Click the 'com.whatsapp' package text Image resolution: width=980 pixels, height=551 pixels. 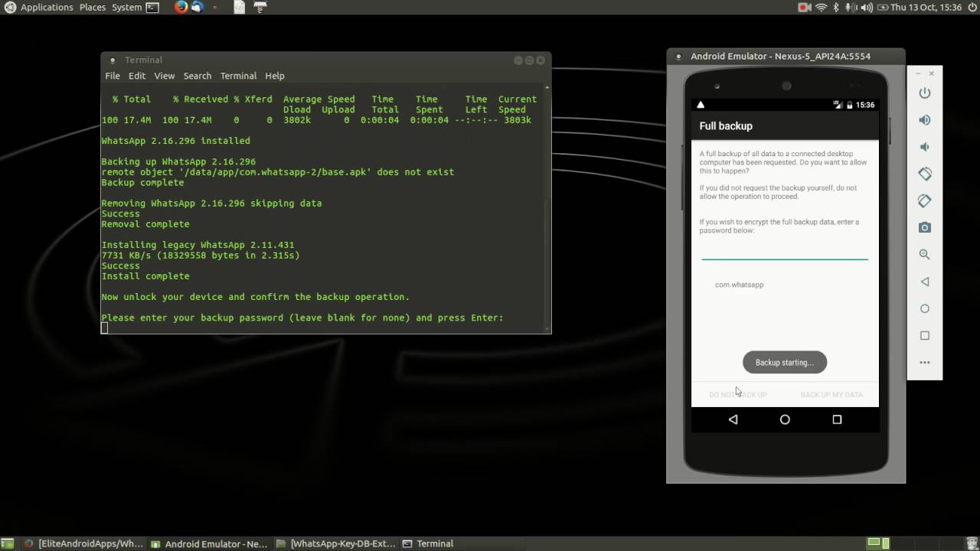pos(739,285)
